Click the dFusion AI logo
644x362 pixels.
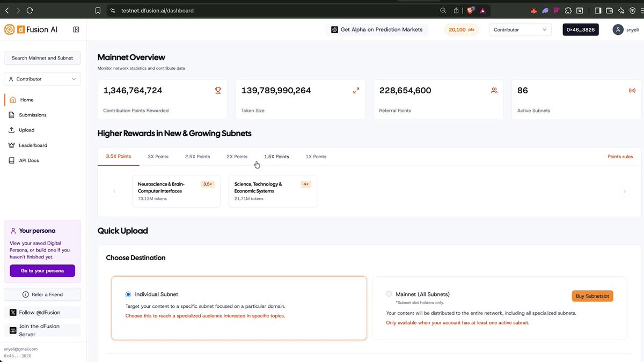(31, 29)
